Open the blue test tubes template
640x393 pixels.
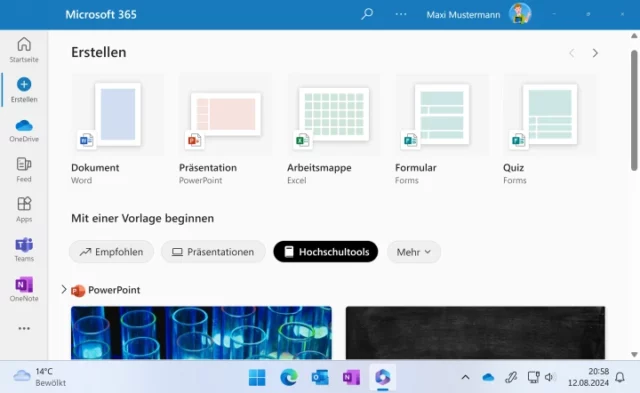201,333
